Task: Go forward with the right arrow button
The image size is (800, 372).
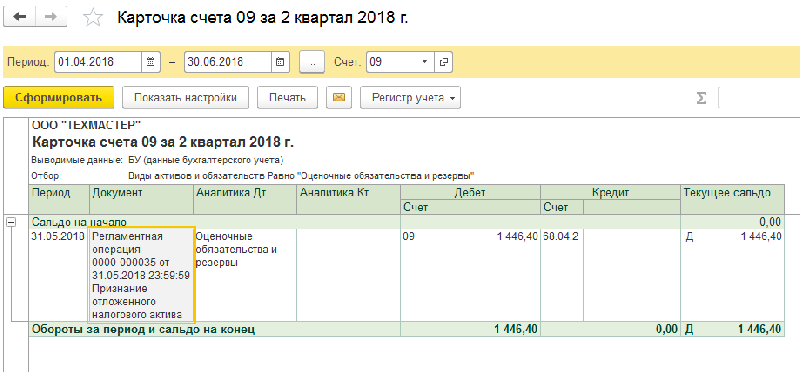Action: (x=51, y=17)
